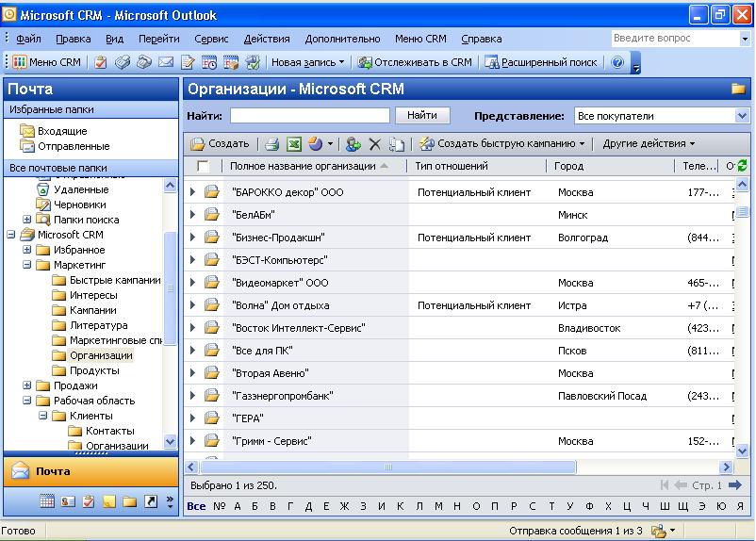Collapse the Microsoft CRM tree node
Viewport: 756px width, 541px height.
point(11,235)
